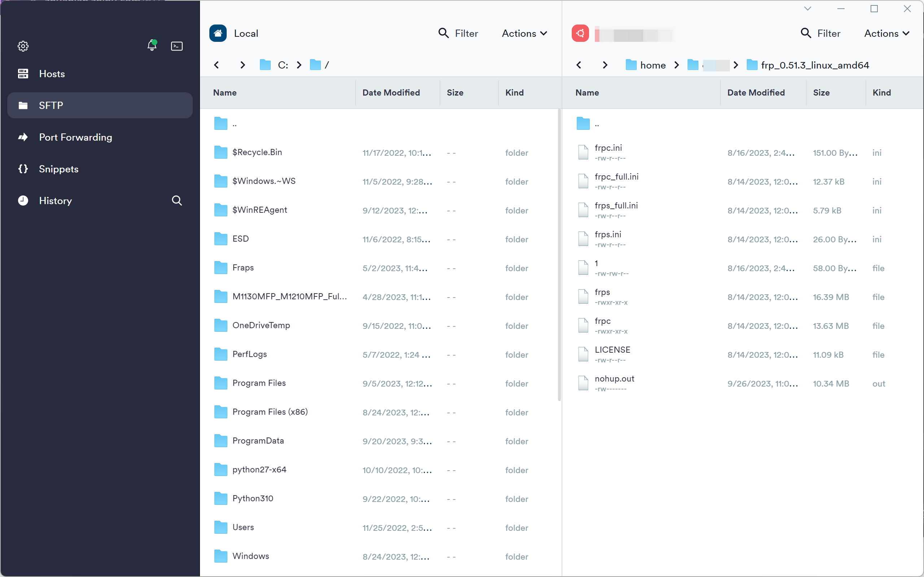The height and width of the screenshot is (577, 924).
Task: Select the Program Files folder
Action: point(259,383)
